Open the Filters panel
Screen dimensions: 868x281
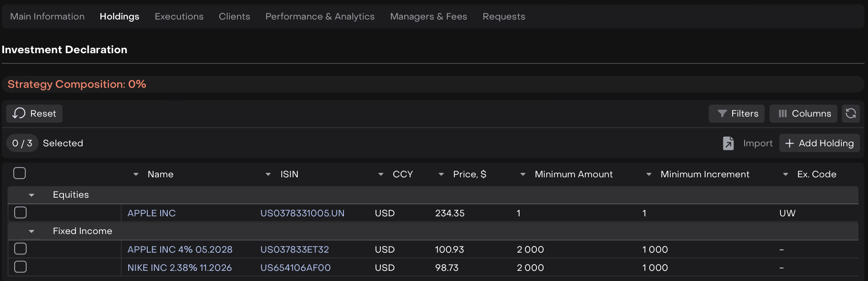point(736,113)
